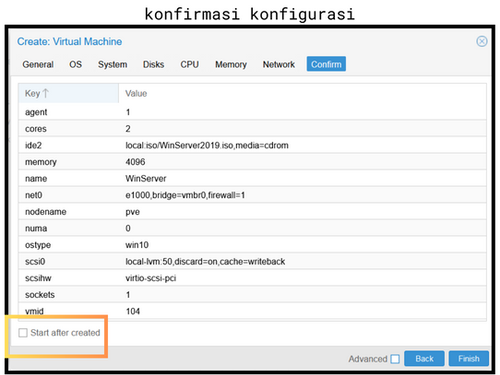Viewport: 500px width, 375px height.
Task: Click the Back button
Action: 424,359
